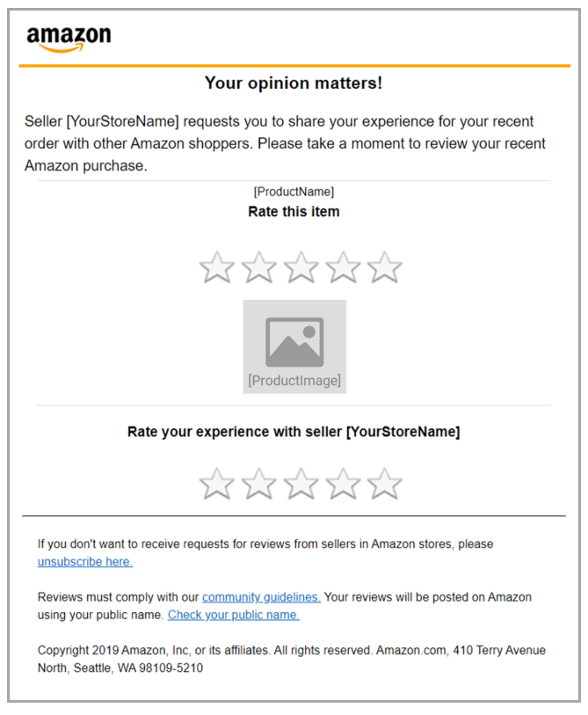Give the seller five stars
Viewport: 588px width, 715px height.
coord(384,483)
